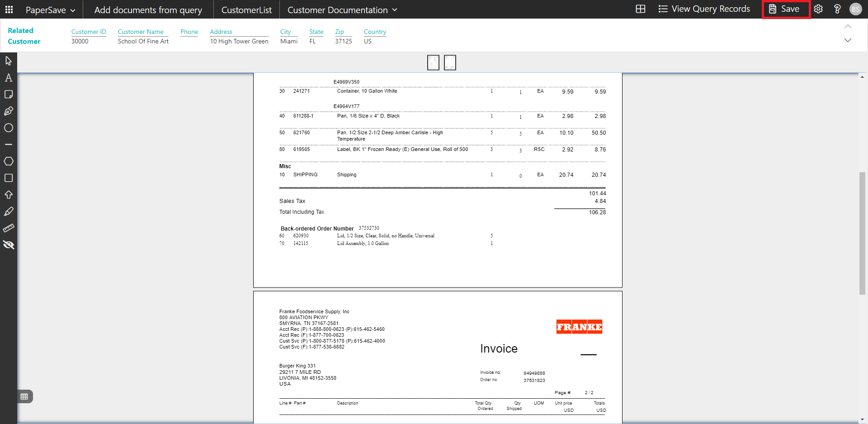Click Add documents from query
The height and width of the screenshot is (424, 868).
click(148, 10)
